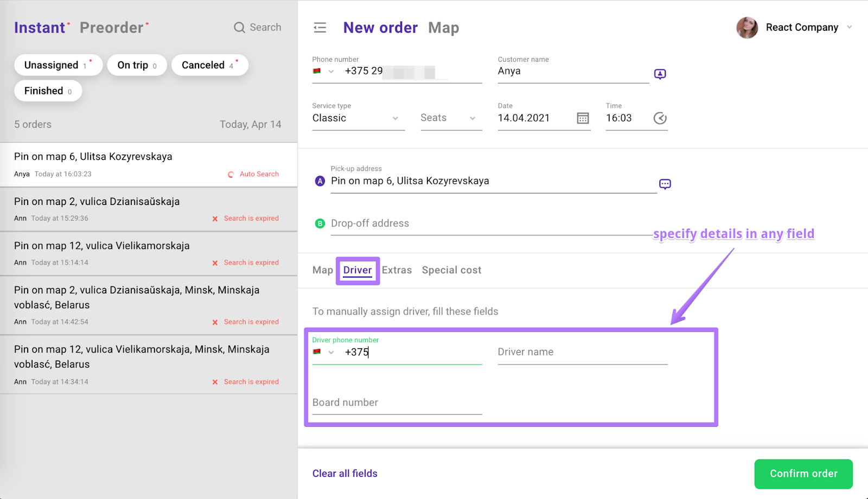Click the hamburger menu collapse icon
868x499 pixels.
pos(320,28)
